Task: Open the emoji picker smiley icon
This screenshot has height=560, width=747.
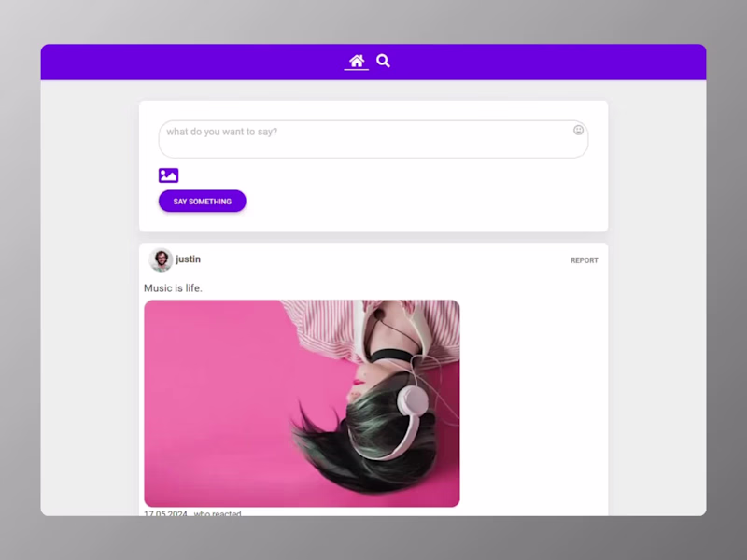Action: [x=578, y=130]
